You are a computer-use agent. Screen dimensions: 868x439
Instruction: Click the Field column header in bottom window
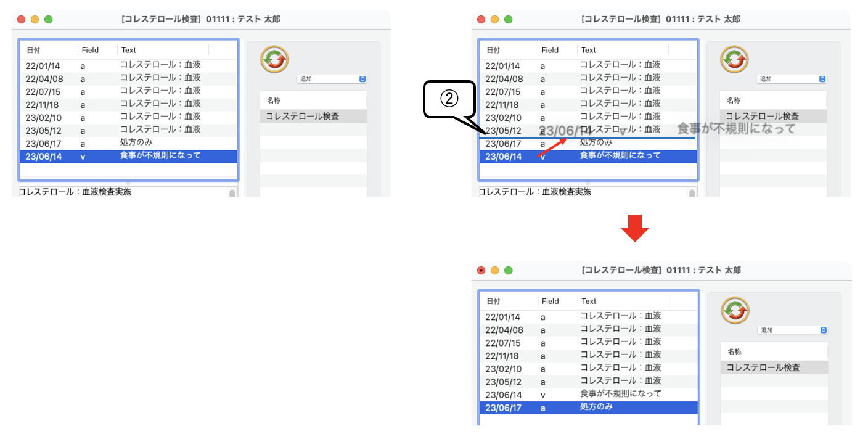[550, 302]
